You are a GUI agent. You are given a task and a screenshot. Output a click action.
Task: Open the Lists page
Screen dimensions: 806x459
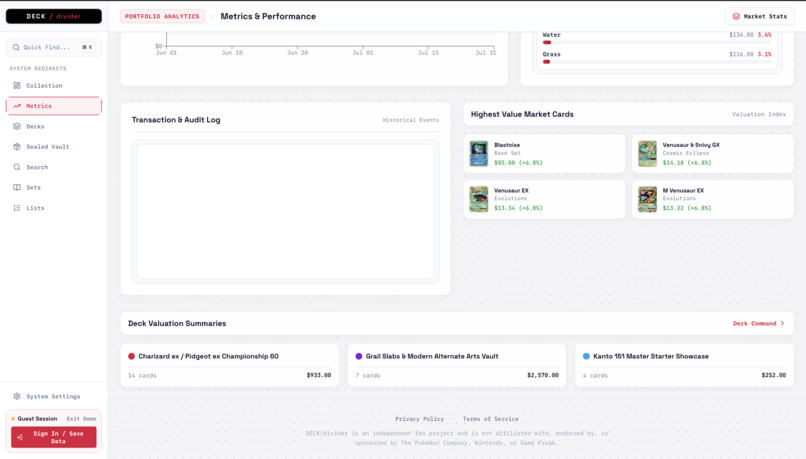[53, 208]
